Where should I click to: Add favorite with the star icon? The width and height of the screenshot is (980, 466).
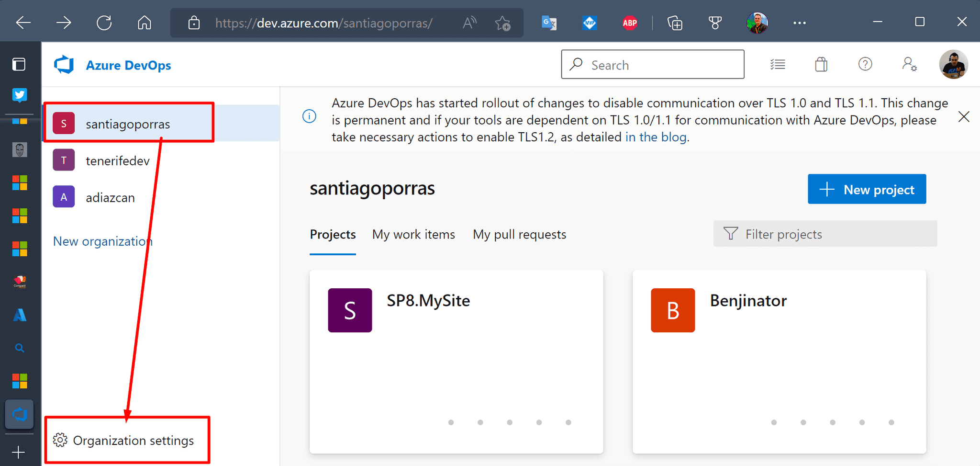click(x=503, y=23)
